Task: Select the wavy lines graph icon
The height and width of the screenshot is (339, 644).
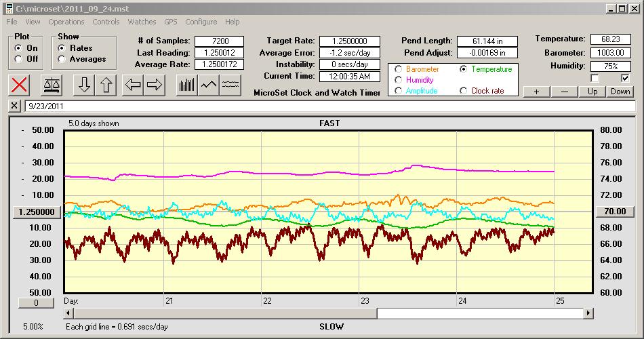Action: pos(230,85)
